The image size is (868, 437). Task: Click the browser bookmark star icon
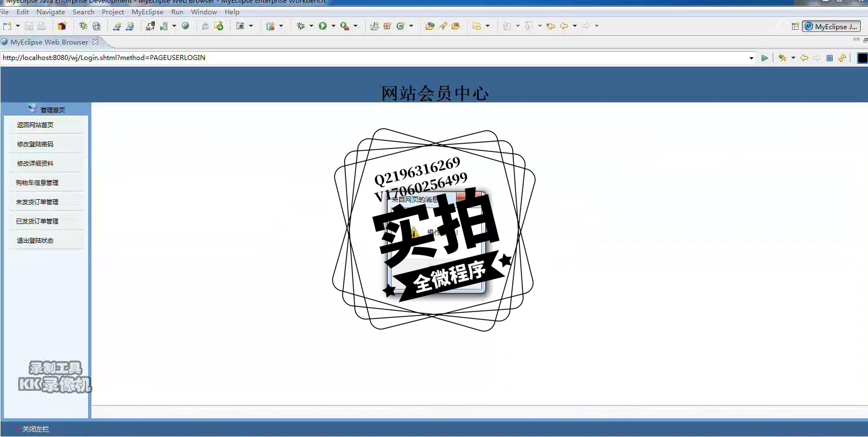782,58
